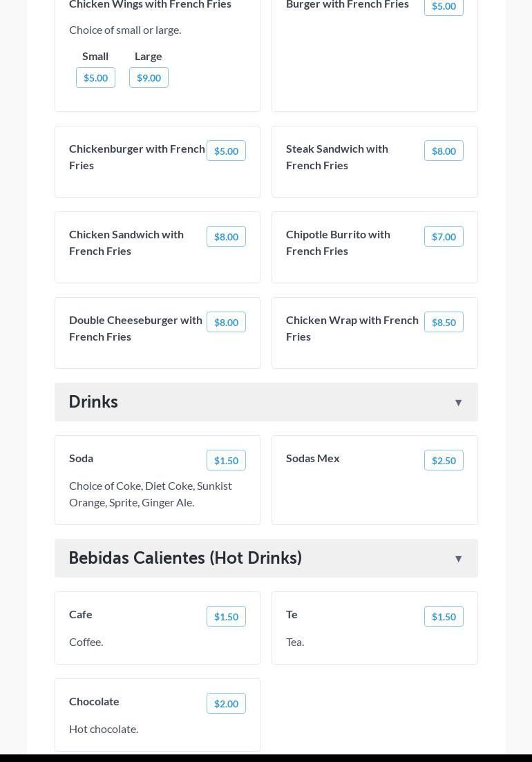Screen dimensions: 532x762
Task: Click the Bebidas Calientes (Hot Drinks) heading
Action: [x=185, y=558]
